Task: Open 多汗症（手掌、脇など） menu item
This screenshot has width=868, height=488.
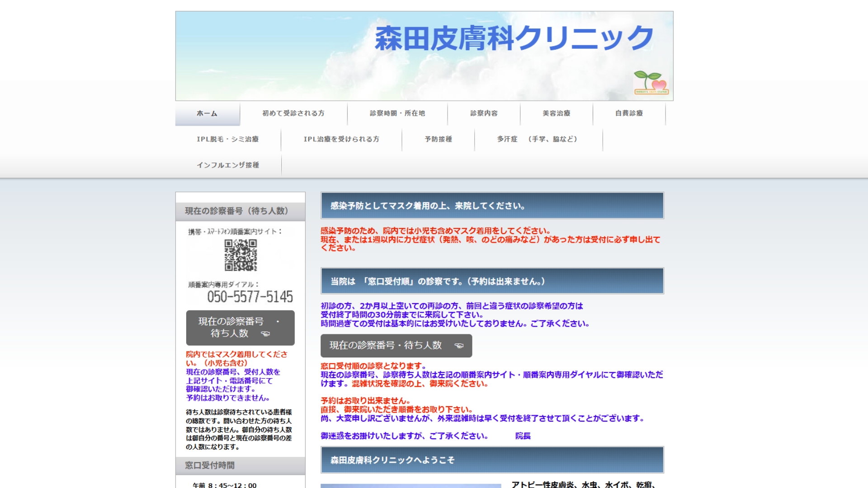Action: (x=538, y=139)
